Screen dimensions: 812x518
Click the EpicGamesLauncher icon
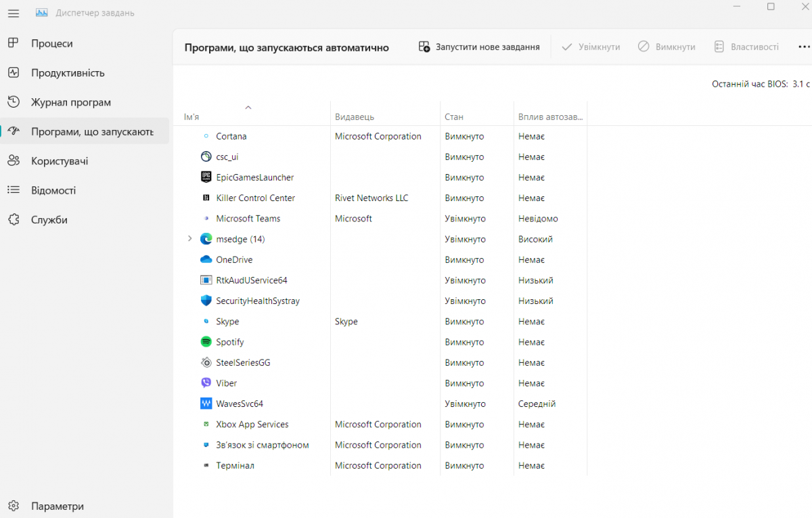pos(206,177)
